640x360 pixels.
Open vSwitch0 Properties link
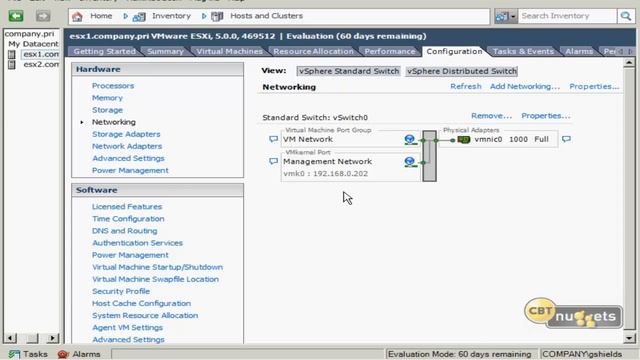[x=546, y=116]
